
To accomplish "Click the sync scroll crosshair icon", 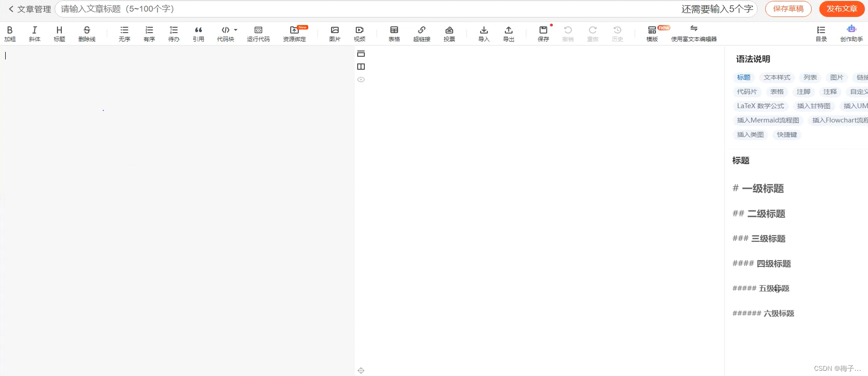I will pos(361,371).
